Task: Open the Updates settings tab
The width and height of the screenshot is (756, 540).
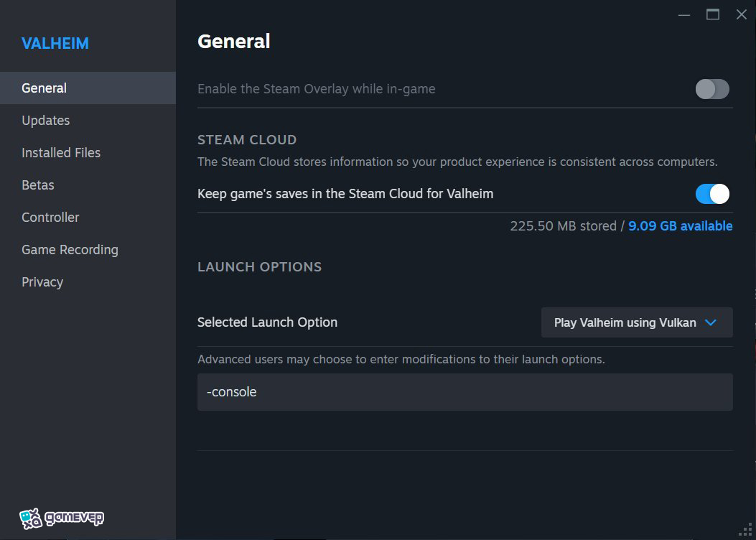Action: pyautogui.click(x=88, y=120)
